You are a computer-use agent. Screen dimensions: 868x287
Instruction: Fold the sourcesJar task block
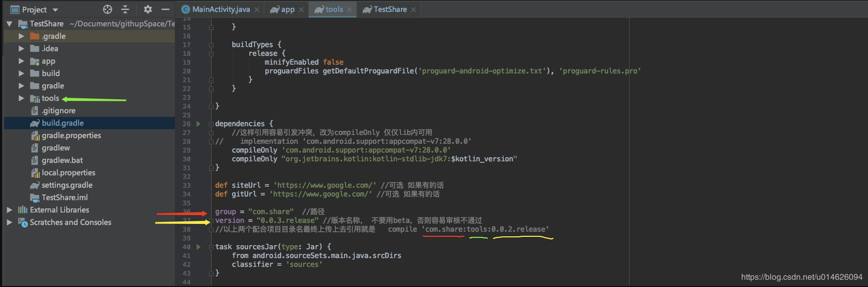pos(211,247)
